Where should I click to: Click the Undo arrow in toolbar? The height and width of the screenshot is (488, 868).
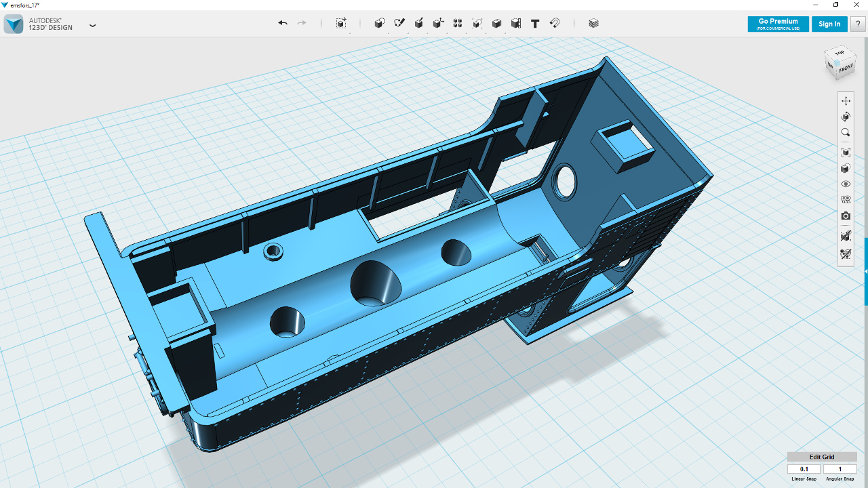[x=283, y=23]
